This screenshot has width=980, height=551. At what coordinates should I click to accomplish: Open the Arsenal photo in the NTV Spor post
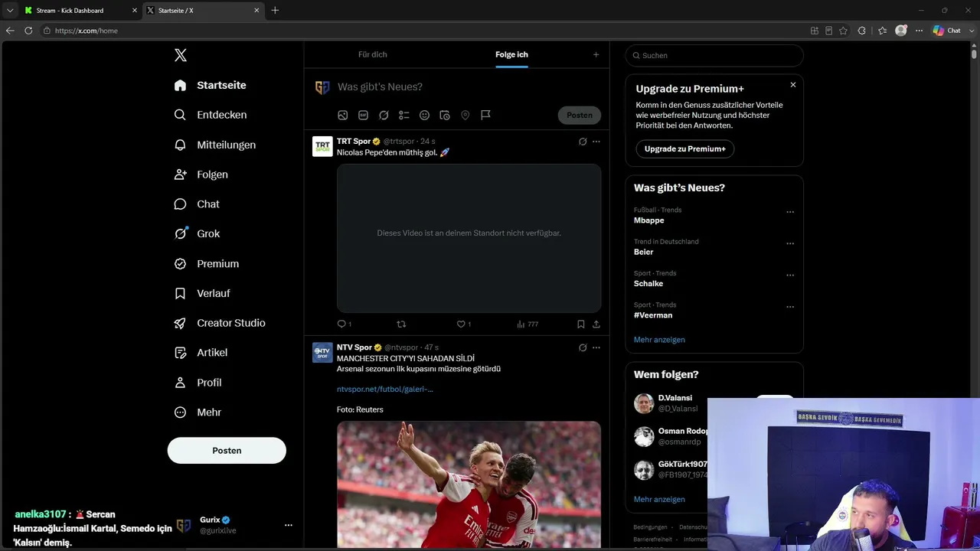tap(469, 484)
